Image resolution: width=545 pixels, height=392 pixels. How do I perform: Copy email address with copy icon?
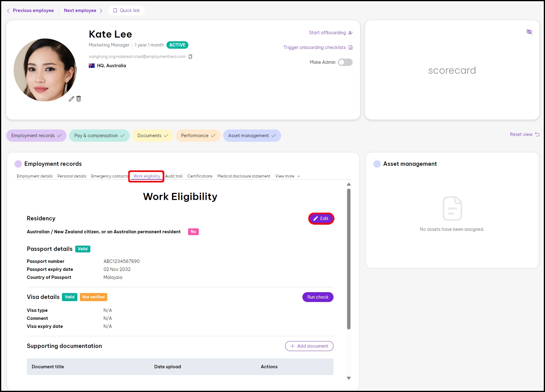click(190, 57)
